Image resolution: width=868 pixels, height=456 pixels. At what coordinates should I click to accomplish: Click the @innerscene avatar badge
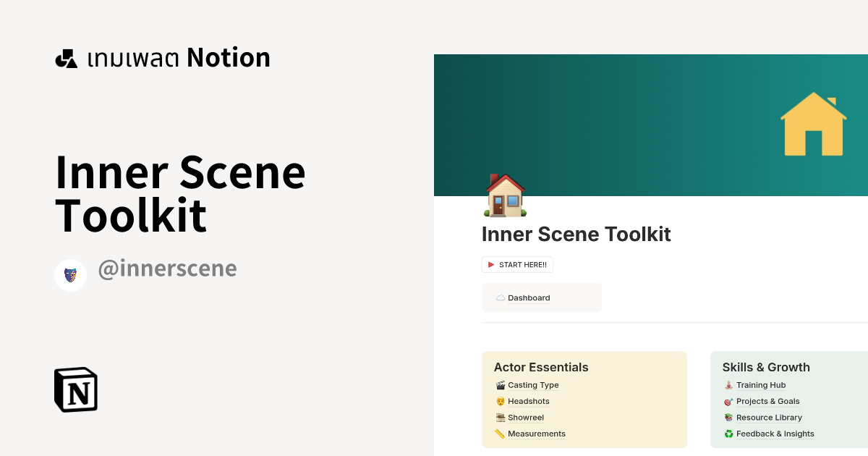tap(70, 275)
